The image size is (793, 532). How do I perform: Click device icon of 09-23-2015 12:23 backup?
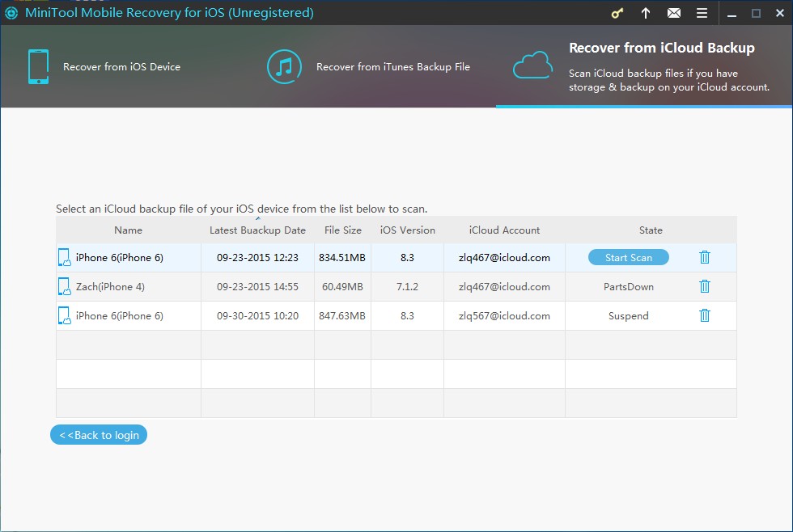point(64,257)
